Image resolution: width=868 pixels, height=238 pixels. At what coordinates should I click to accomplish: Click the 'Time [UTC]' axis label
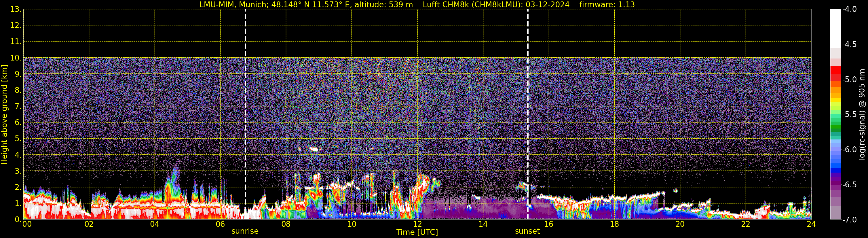[417, 232]
